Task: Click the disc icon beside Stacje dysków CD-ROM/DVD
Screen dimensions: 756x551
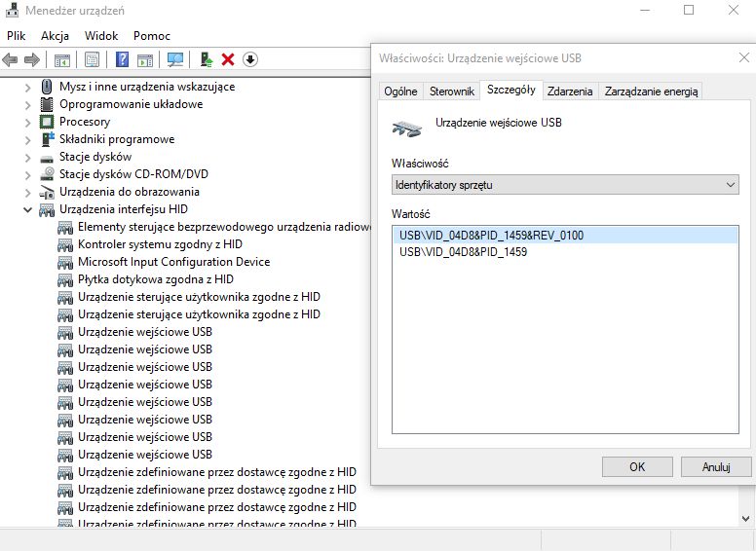Action: coord(47,174)
